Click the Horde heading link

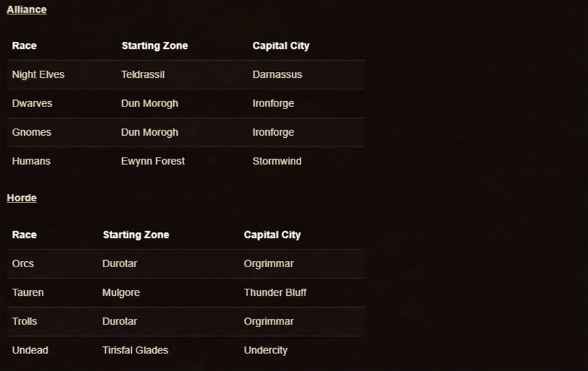[22, 198]
